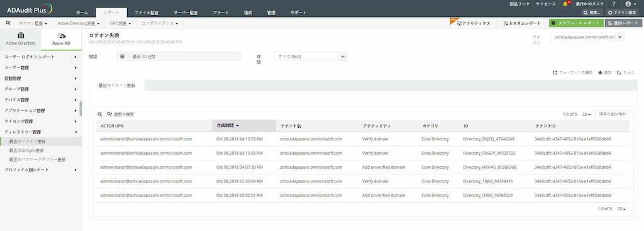Screen dimensions: 644x231
Task: Open the GPO変更 dropdown menu
Action: coord(120,23)
